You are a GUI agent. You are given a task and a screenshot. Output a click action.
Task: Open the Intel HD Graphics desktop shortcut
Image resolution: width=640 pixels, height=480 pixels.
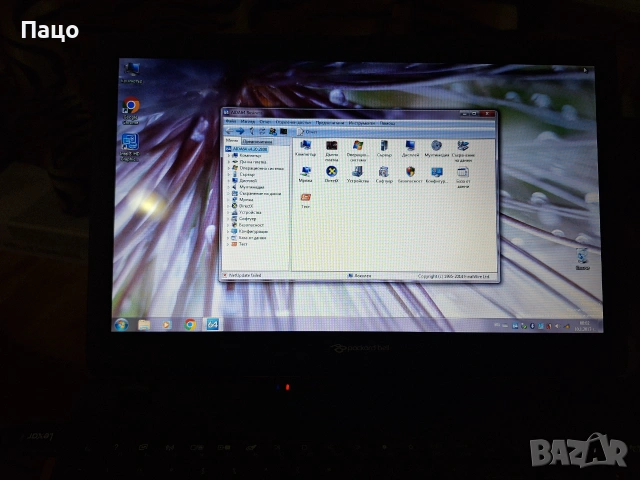(x=130, y=147)
